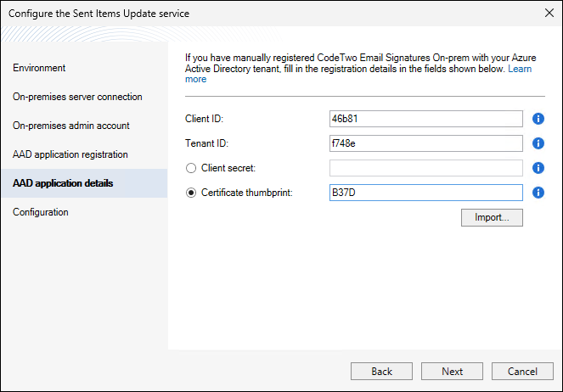Proceed with the Next button
The width and height of the screenshot is (563, 392).
click(453, 372)
